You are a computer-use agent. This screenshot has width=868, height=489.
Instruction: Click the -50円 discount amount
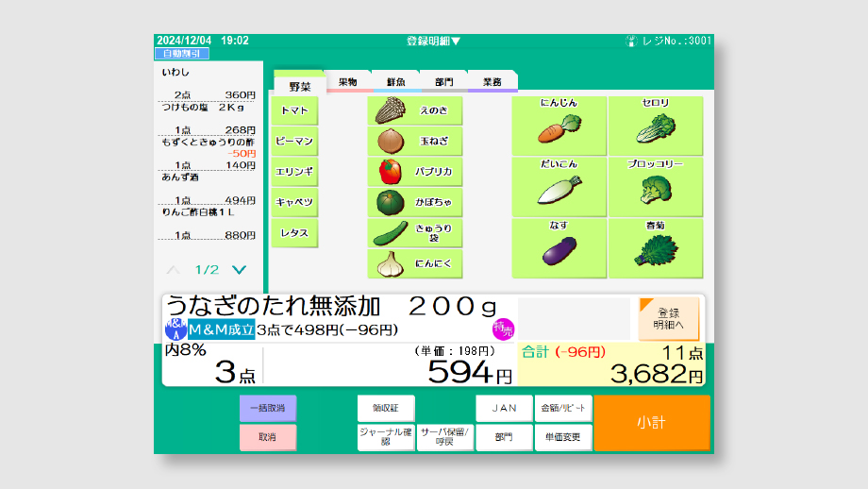point(242,153)
